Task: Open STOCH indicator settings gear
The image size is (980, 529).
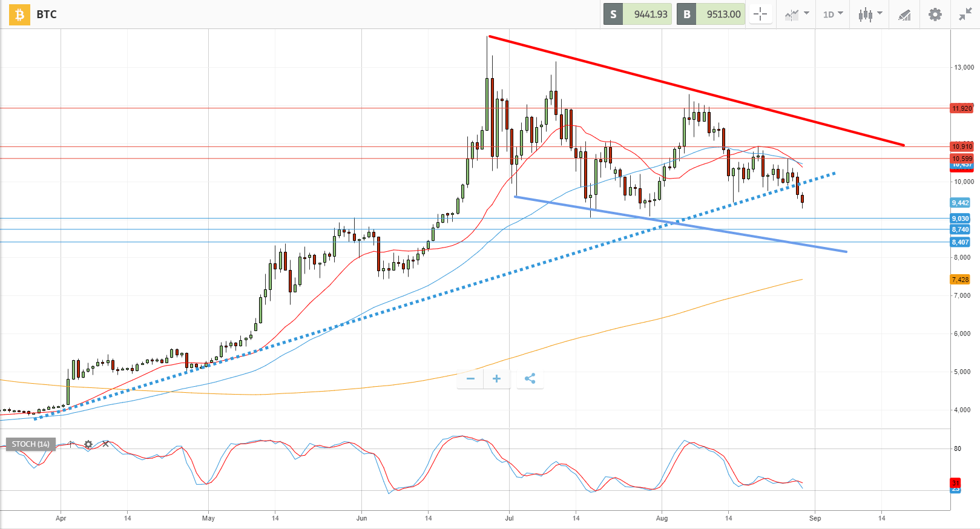Action: [x=88, y=444]
